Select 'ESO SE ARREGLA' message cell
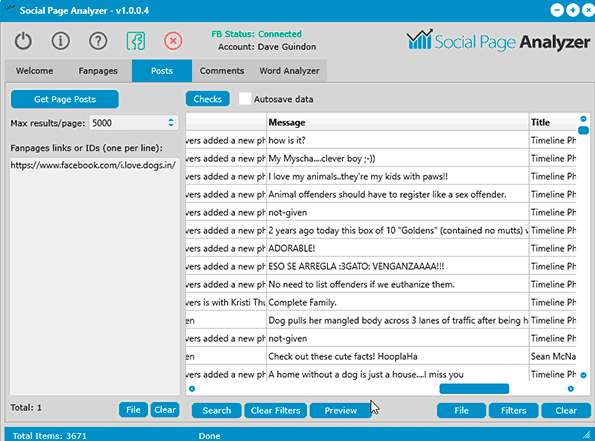The image size is (595, 441). coord(398,266)
